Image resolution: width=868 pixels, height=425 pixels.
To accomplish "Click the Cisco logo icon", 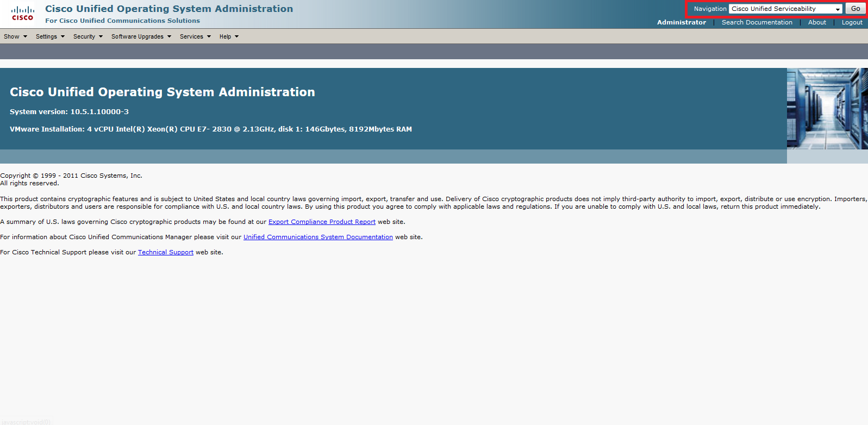I will click(x=23, y=14).
